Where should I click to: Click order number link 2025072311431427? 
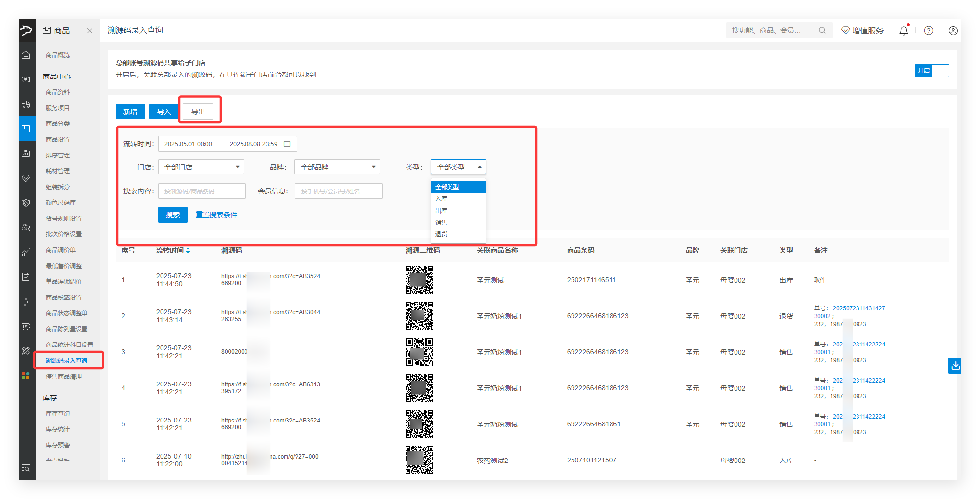click(x=859, y=308)
